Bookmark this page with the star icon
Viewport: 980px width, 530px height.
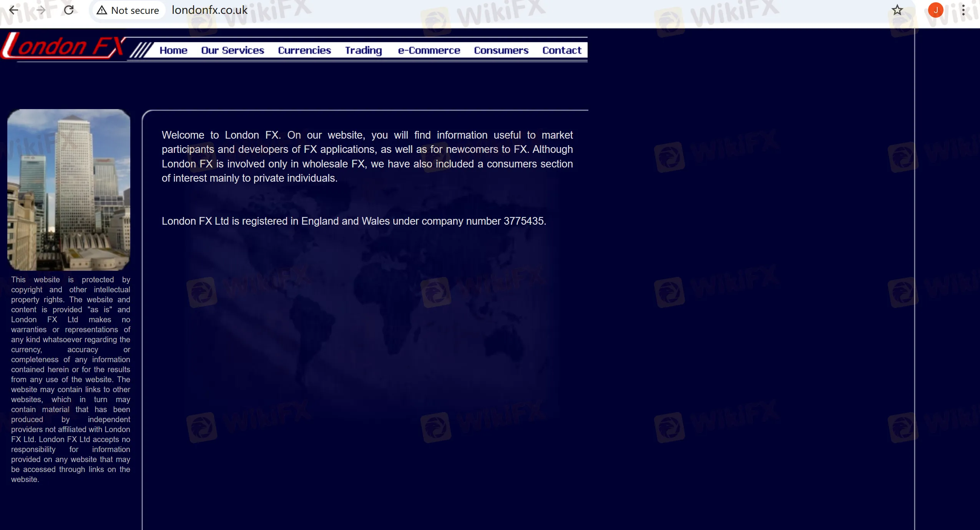pos(897,10)
